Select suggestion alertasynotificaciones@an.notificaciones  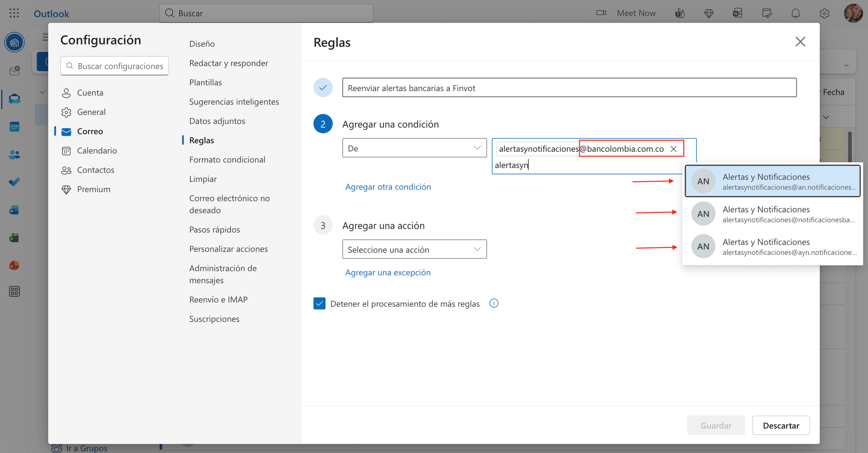tap(773, 181)
